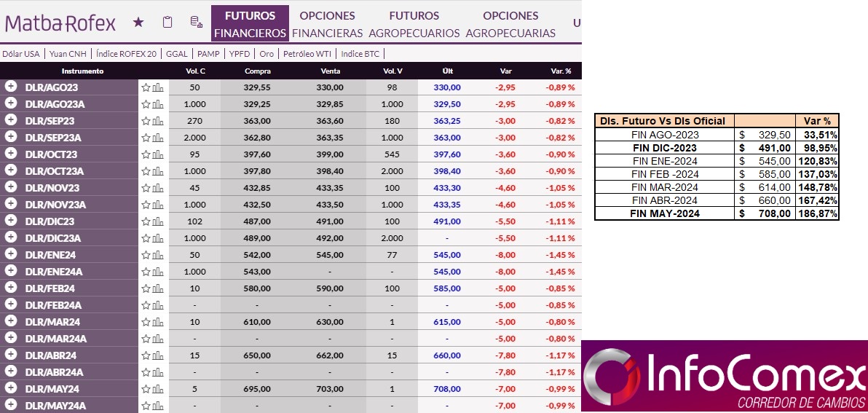
Task: Favorite DLR/AGO23 with its star
Action: pyautogui.click(x=146, y=87)
